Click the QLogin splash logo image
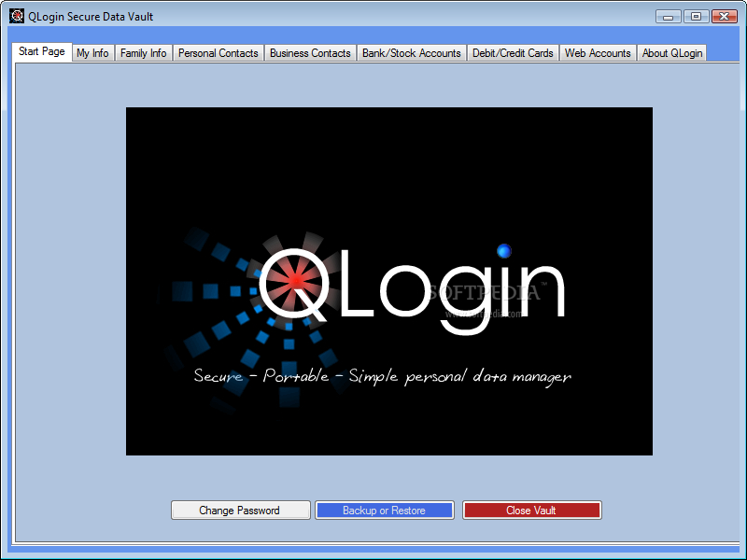The image size is (747, 560). point(389,281)
